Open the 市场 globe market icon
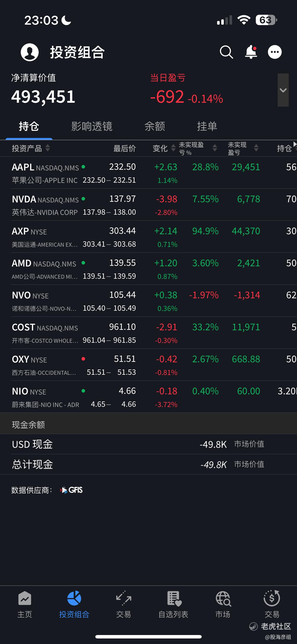Viewport: 297px width, 644px height. tap(223, 598)
